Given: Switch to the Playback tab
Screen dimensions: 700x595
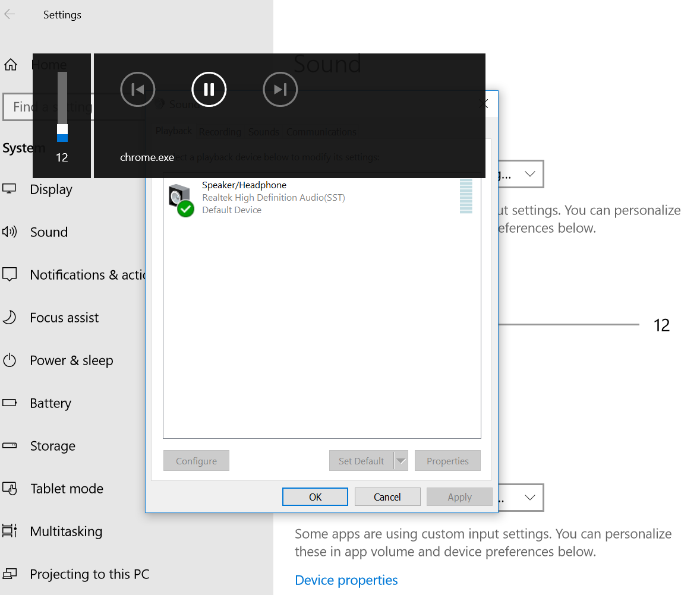Looking at the screenshot, I should click(x=174, y=131).
